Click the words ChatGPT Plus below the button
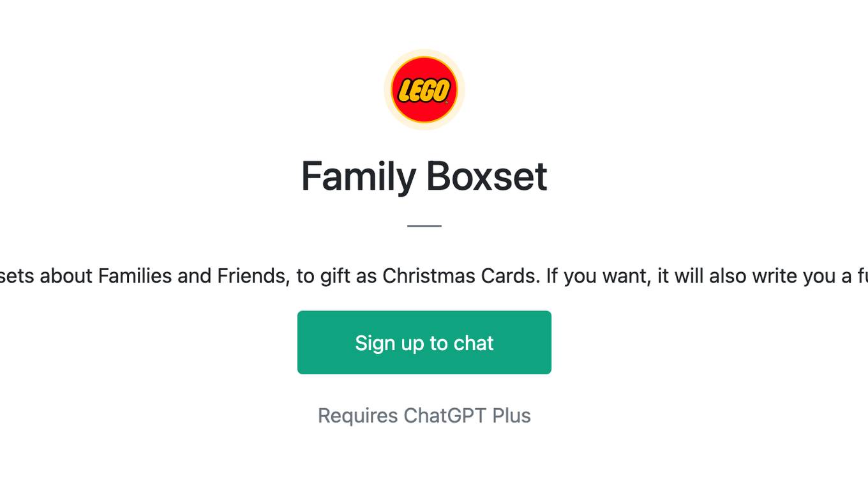 (467, 416)
